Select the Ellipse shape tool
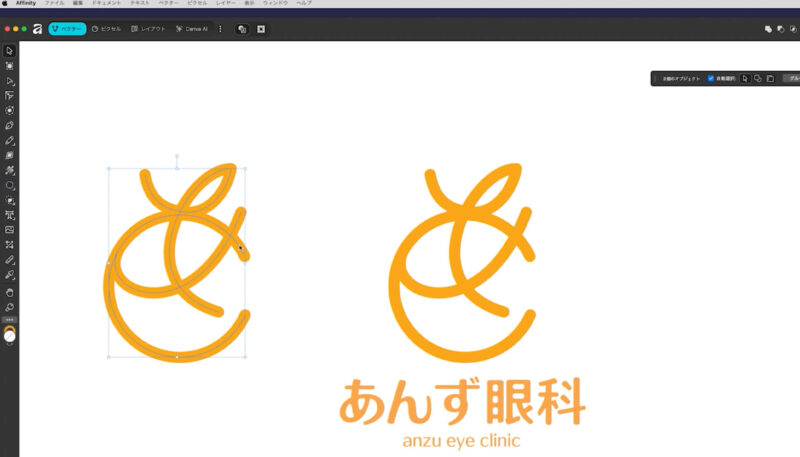 coord(9,185)
